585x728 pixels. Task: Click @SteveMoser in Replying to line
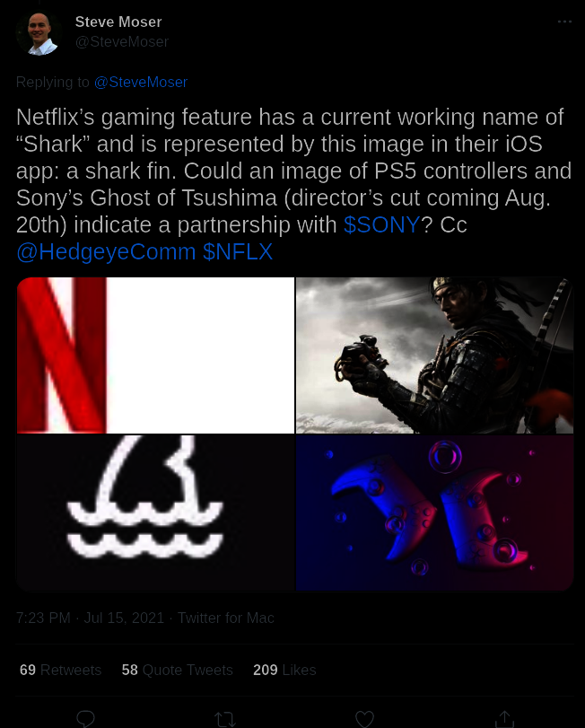(141, 83)
